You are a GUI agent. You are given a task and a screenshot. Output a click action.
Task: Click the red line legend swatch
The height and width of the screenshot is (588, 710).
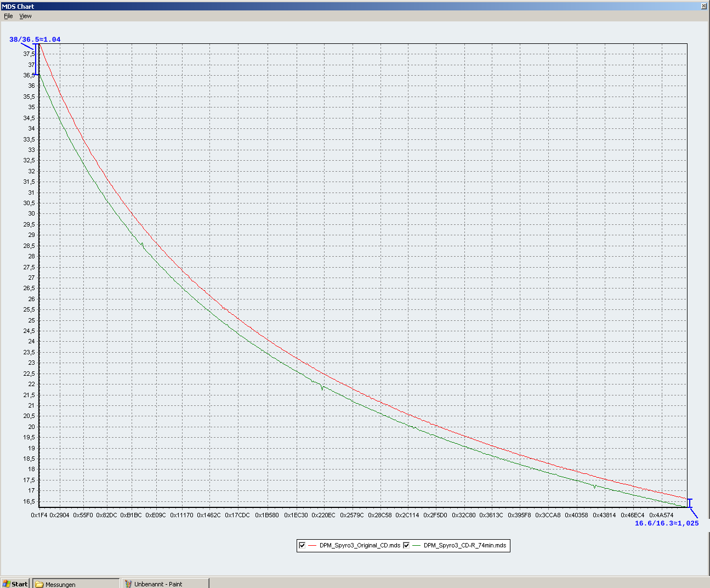tap(313, 545)
